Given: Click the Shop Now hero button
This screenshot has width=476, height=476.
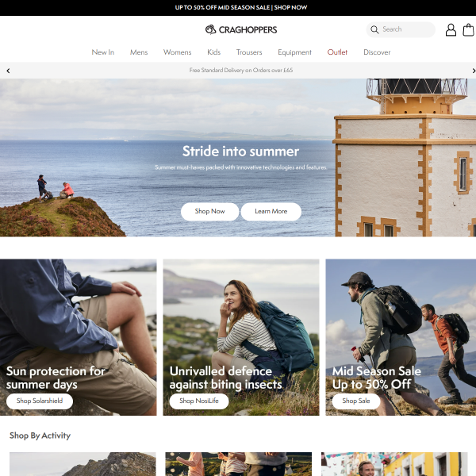Looking at the screenshot, I should (x=209, y=212).
